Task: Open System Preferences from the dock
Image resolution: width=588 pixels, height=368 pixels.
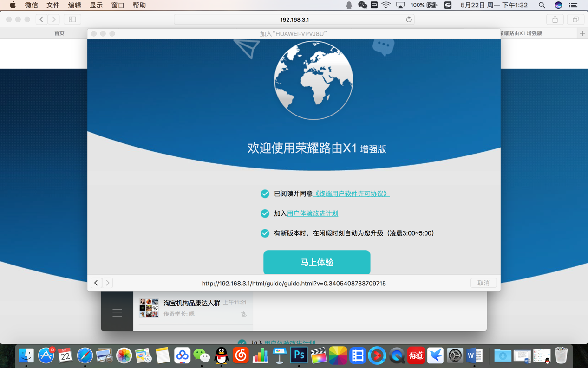Action: point(455,355)
